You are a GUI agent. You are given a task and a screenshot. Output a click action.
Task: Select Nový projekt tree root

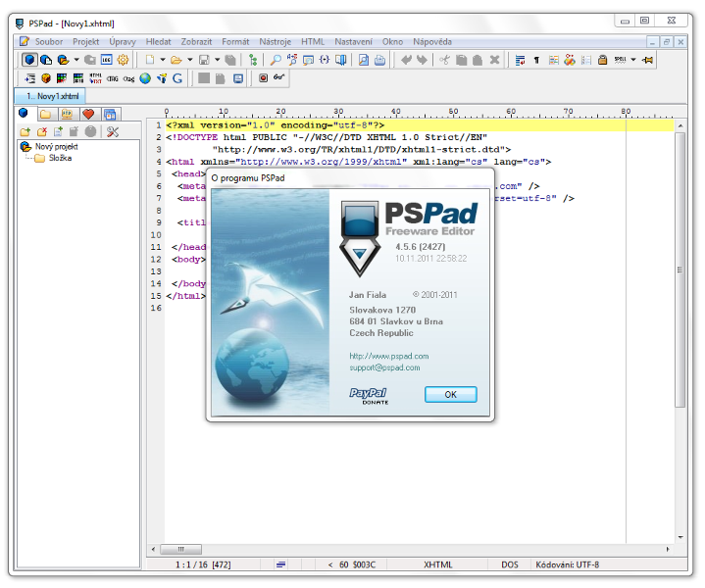(56, 147)
